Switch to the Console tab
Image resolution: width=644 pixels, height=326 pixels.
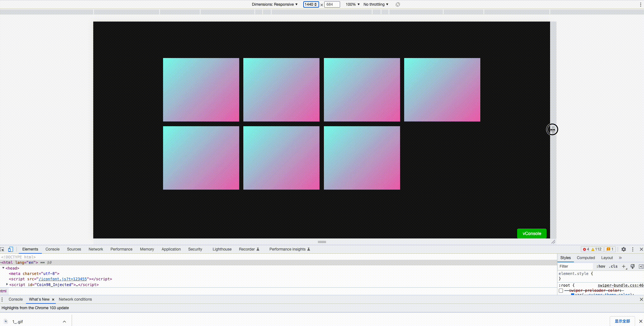point(52,249)
